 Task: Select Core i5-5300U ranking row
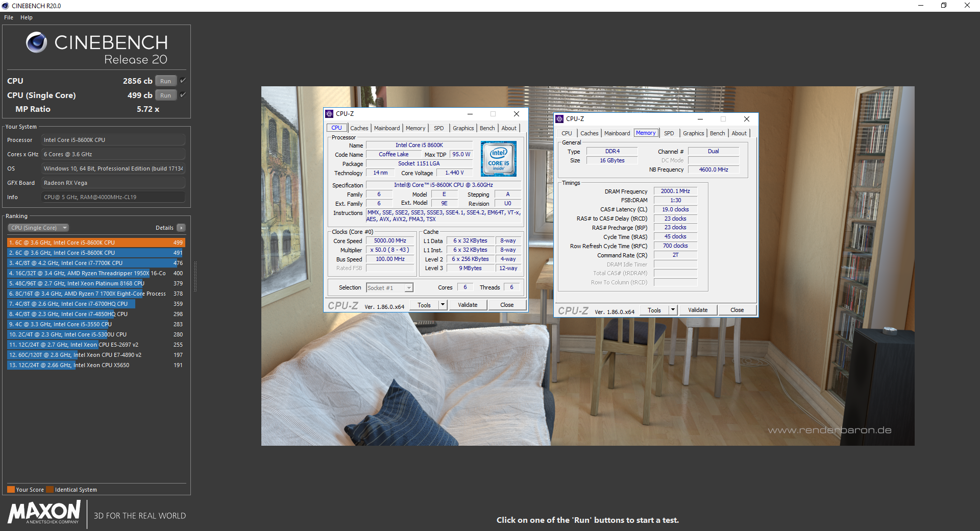(96, 334)
